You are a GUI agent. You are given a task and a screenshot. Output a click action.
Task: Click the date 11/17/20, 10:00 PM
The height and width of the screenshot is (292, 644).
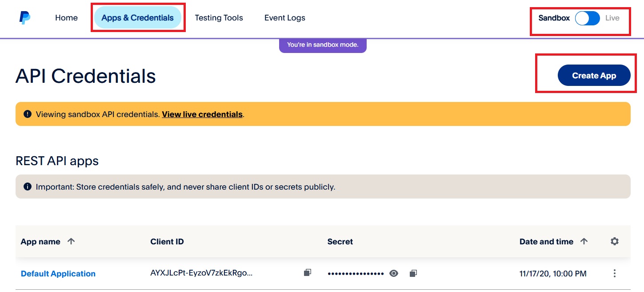pos(553,274)
